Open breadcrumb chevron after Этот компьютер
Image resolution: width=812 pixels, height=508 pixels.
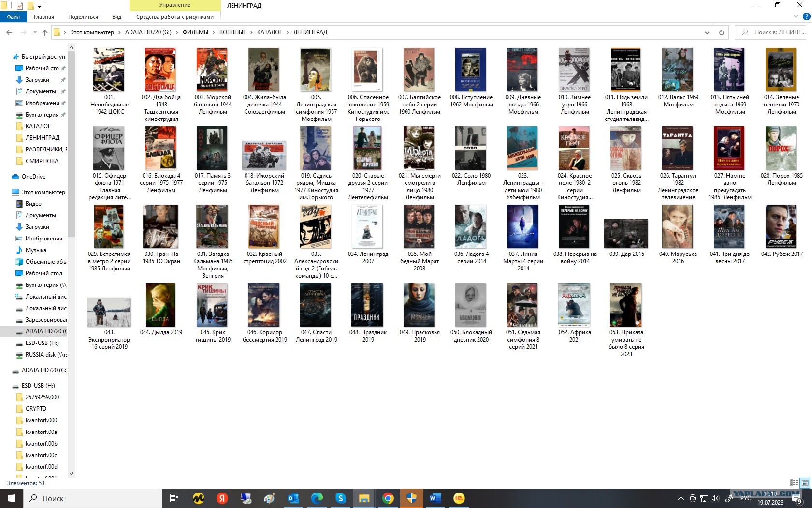coord(119,32)
